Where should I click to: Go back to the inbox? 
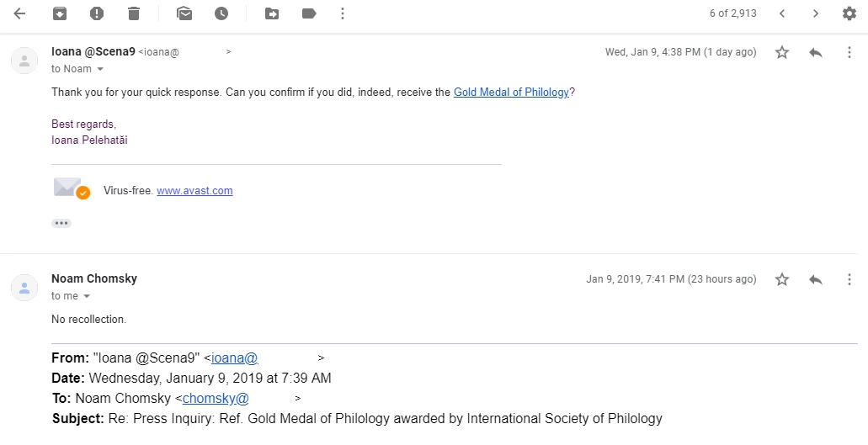[x=19, y=13]
